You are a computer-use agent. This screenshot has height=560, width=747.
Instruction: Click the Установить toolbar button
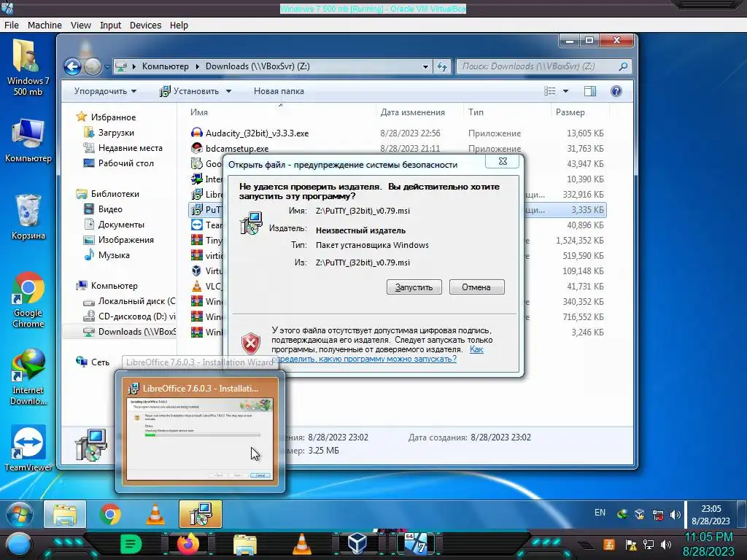point(190,91)
